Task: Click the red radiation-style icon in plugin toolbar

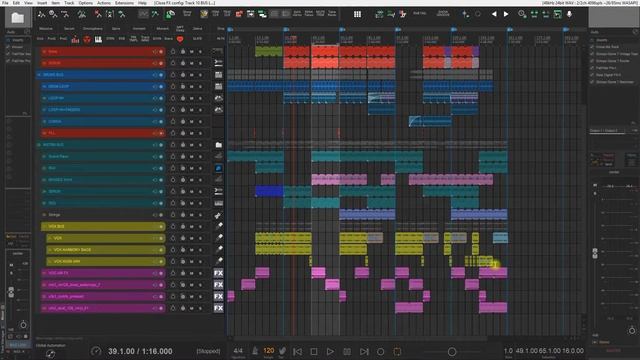Action: click(x=87, y=39)
